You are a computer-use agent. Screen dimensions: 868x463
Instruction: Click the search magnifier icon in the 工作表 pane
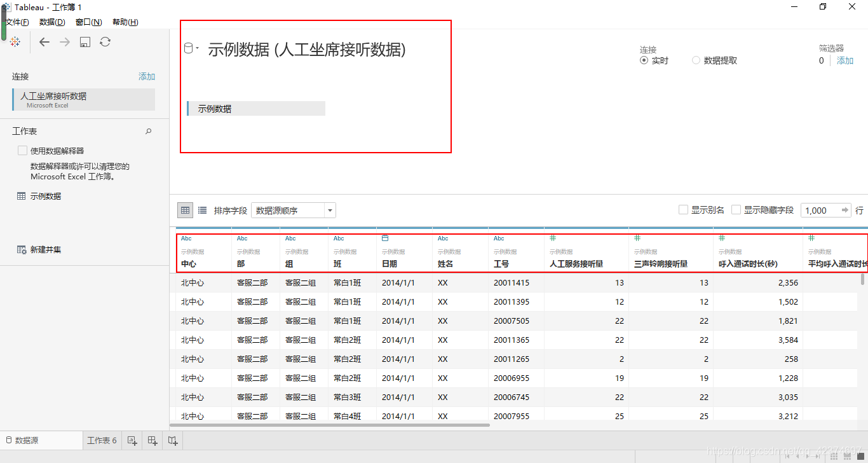coord(149,131)
